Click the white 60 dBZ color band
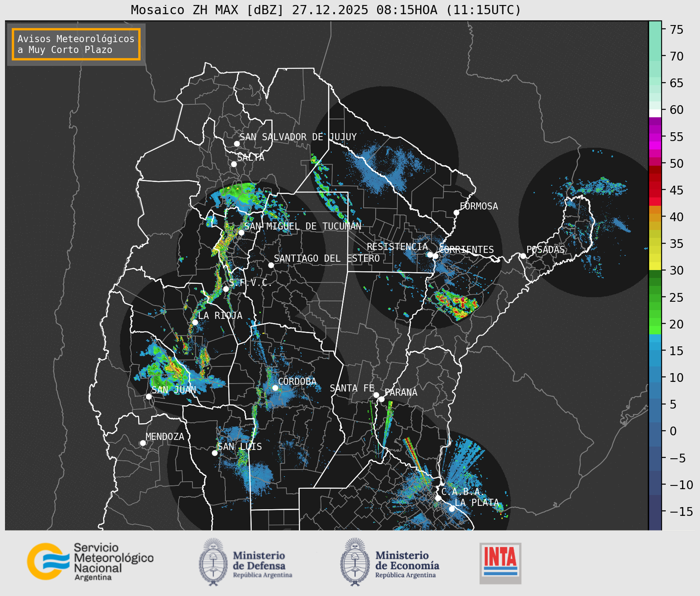700x596 pixels. tap(655, 113)
